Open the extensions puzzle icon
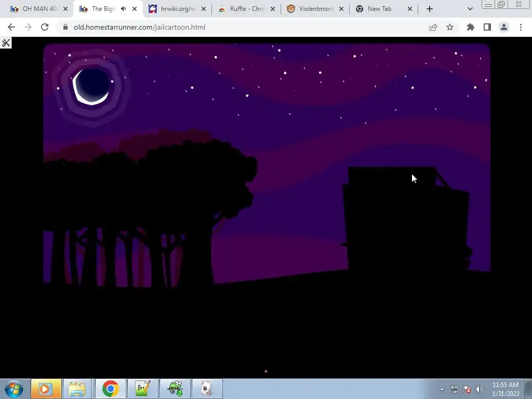 click(x=471, y=27)
